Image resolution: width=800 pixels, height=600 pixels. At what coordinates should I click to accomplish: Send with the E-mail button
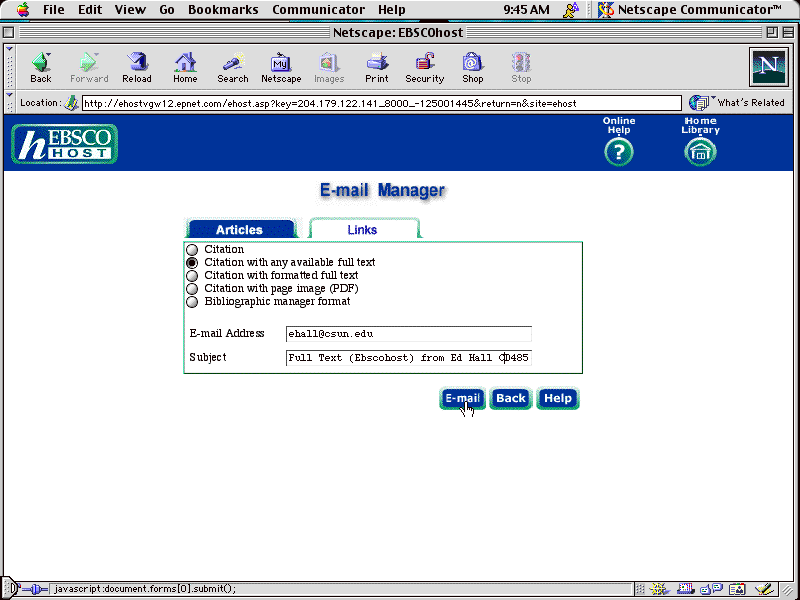[x=462, y=398]
